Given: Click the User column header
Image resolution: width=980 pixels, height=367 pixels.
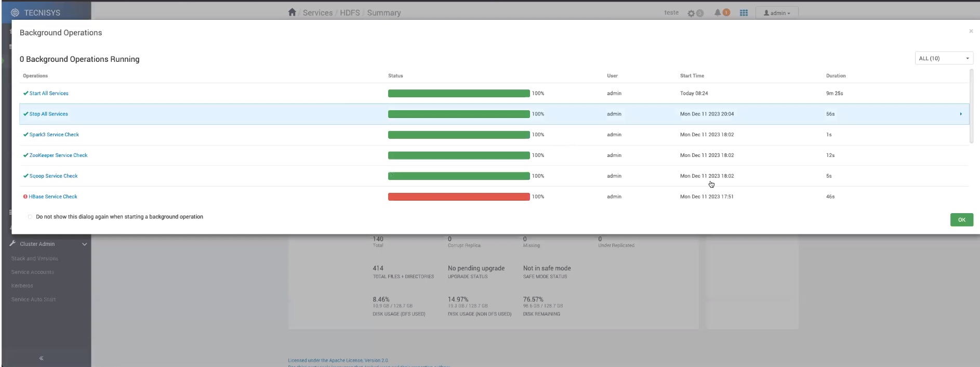Looking at the screenshot, I should [x=613, y=76].
